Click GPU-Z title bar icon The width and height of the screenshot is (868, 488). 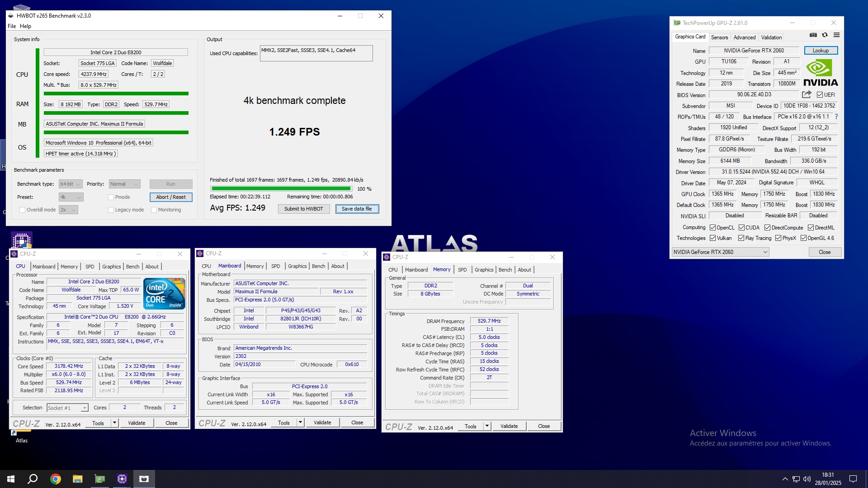pyautogui.click(x=677, y=23)
